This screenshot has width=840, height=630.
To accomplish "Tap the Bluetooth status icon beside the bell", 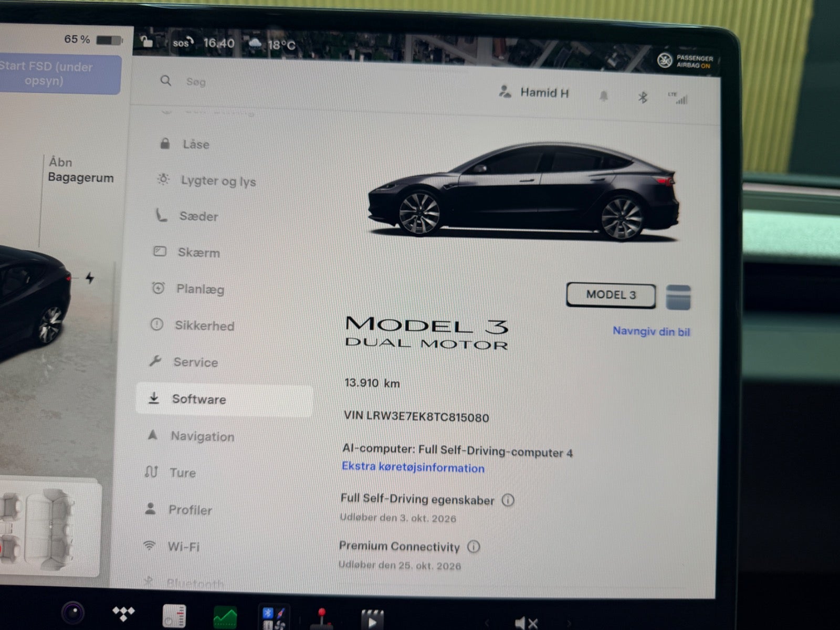I will point(643,97).
